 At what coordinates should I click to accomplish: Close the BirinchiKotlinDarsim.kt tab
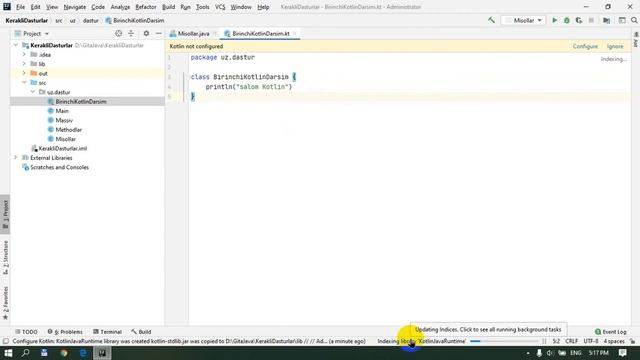(294, 34)
